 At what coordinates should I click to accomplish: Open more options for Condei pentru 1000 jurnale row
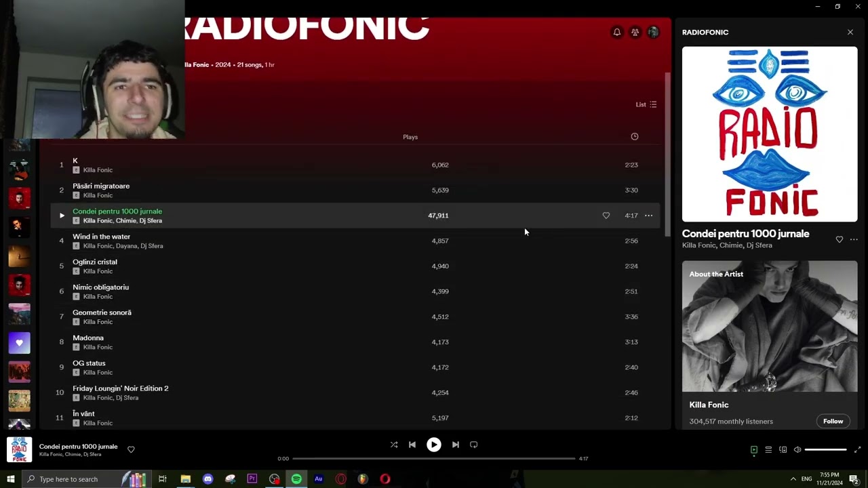pyautogui.click(x=649, y=216)
